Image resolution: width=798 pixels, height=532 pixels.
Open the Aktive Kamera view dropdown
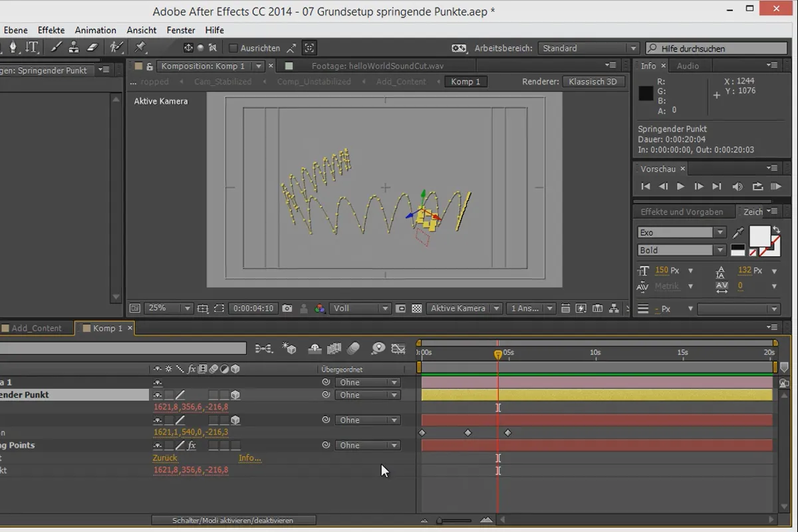[x=464, y=309]
